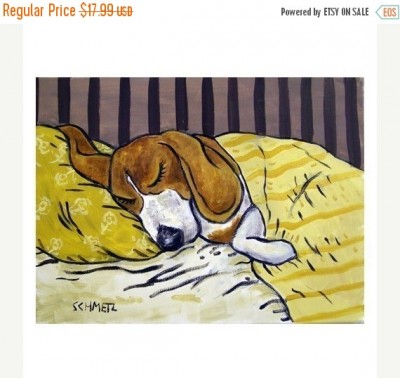Click the USD currency text
Image resolution: width=400 pixels, height=378 pixels.
(x=125, y=12)
